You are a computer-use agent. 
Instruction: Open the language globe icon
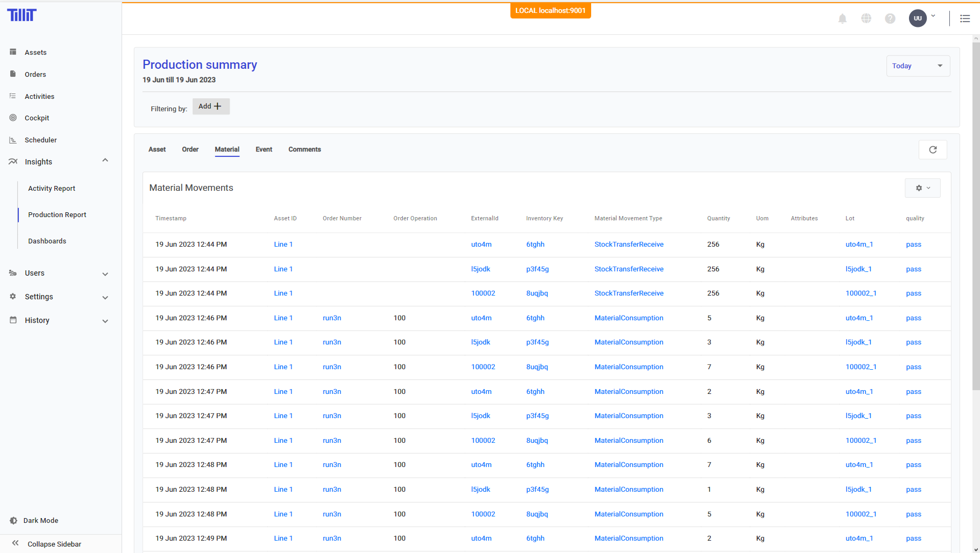coord(866,19)
